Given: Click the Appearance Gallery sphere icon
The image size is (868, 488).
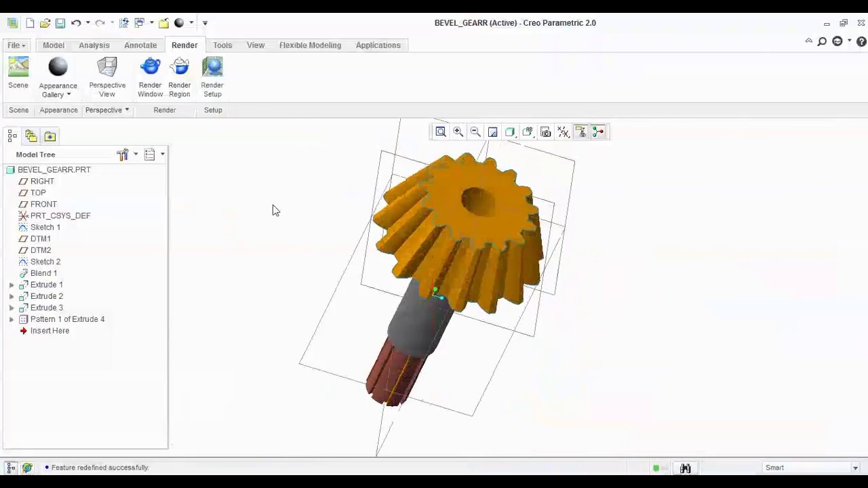Looking at the screenshot, I should pyautogui.click(x=58, y=66).
